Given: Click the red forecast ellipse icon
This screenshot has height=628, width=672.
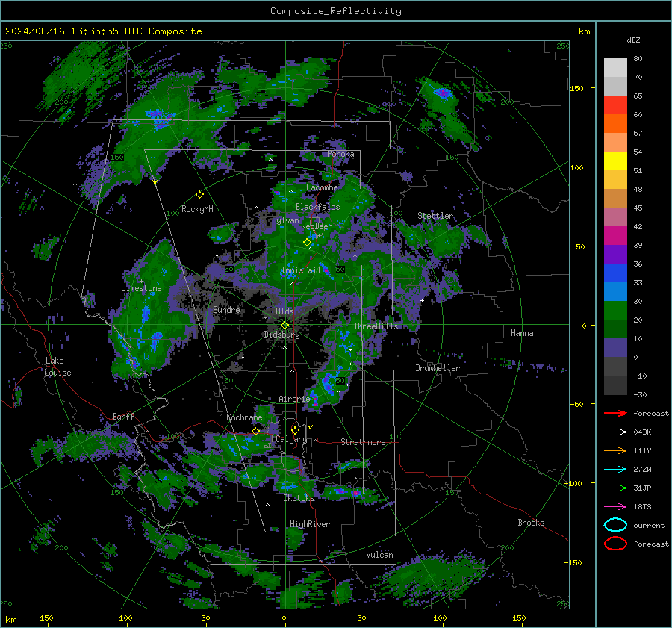Looking at the screenshot, I should point(615,544).
